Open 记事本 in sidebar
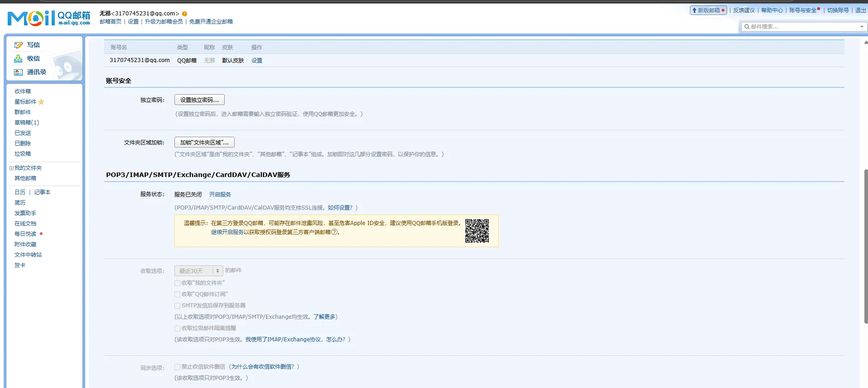The width and height of the screenshot is (868, 388). click(x=42, y=192)
